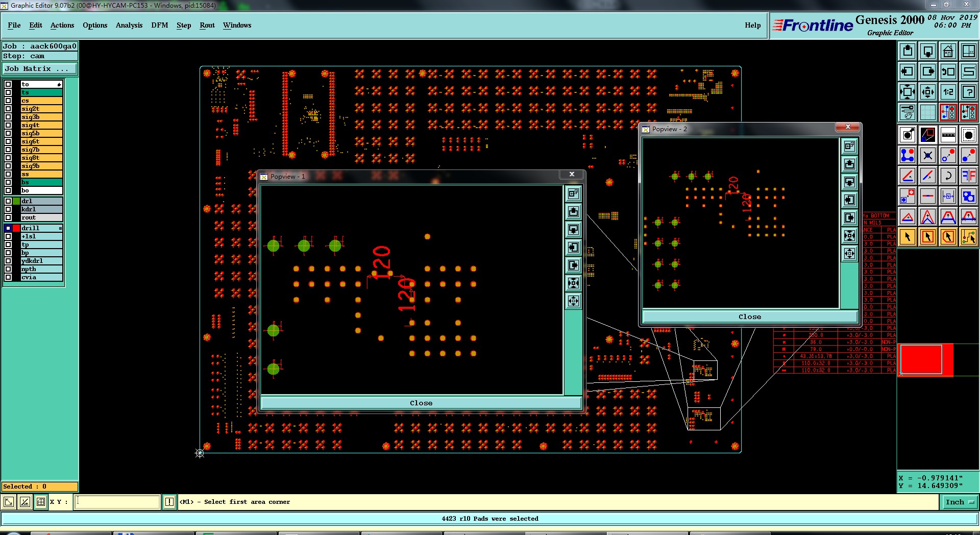
Task: Click the Job Matrix ... button
Action: point(40,68)
